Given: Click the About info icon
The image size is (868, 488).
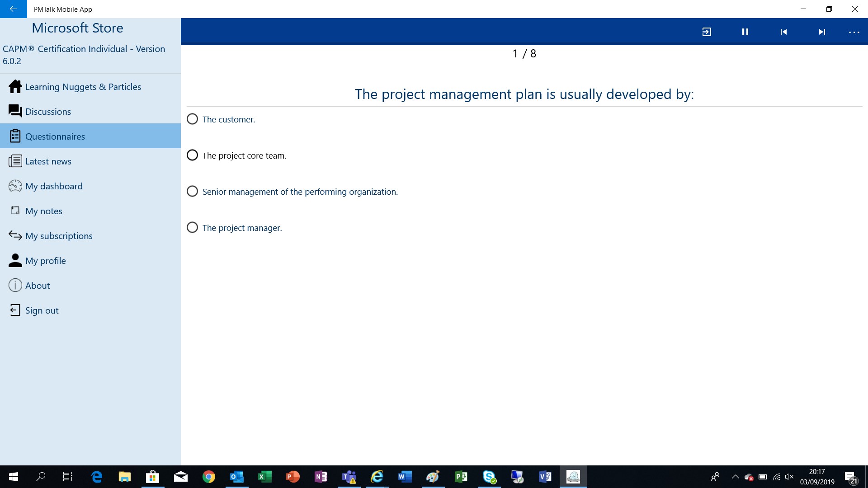Looking at the screenshot, I should (15, 285).
